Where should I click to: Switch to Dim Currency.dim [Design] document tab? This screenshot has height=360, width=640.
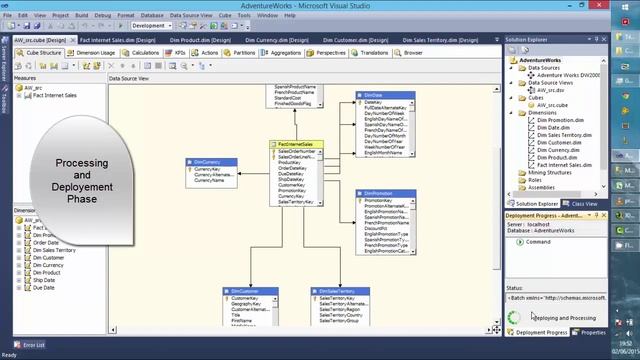[277, 40]
